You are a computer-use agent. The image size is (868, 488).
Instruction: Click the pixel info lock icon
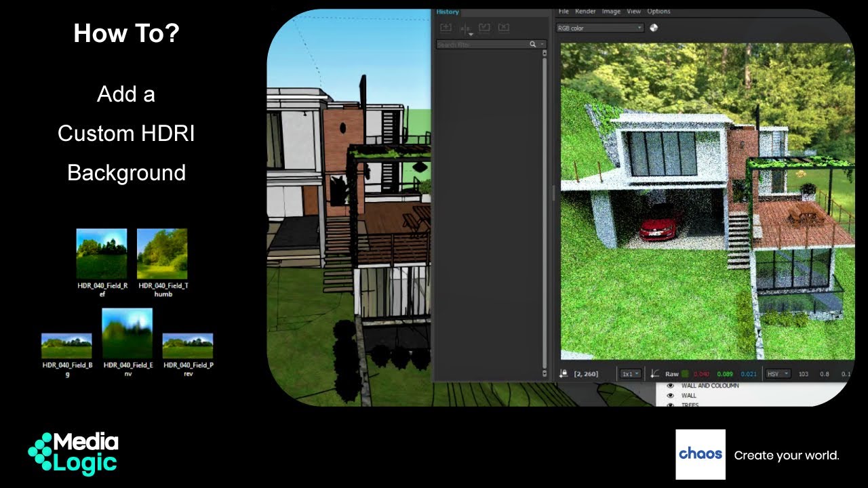point(564,373)
